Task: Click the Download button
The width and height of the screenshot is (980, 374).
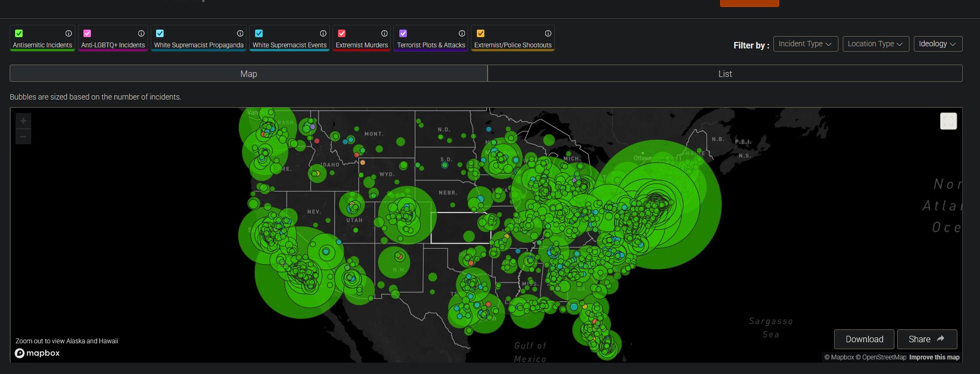Action: pos(864,339)
